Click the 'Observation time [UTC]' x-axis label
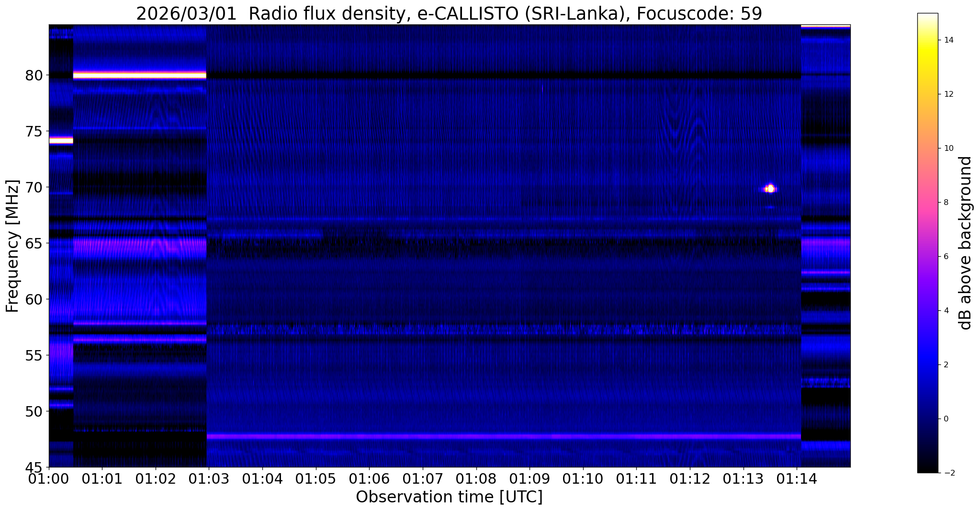Screen dimensions: 980x511 449,497
